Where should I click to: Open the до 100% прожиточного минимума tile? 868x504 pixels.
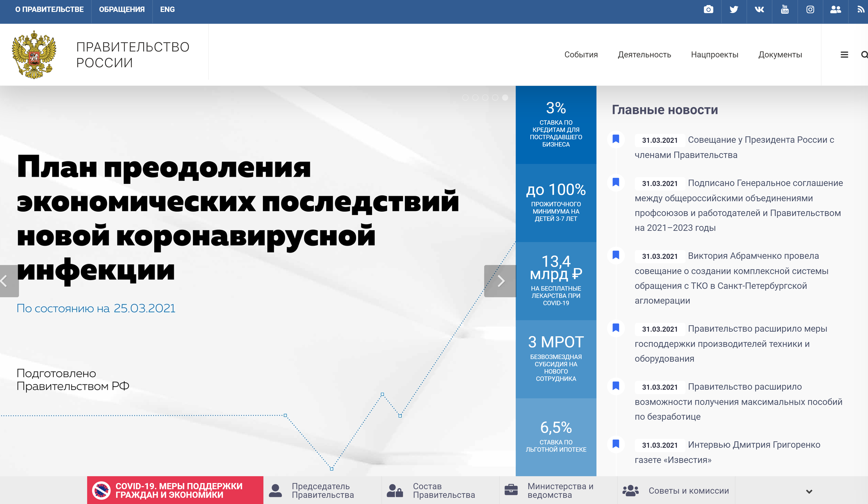pyautogui.click(x=556, y=203)
